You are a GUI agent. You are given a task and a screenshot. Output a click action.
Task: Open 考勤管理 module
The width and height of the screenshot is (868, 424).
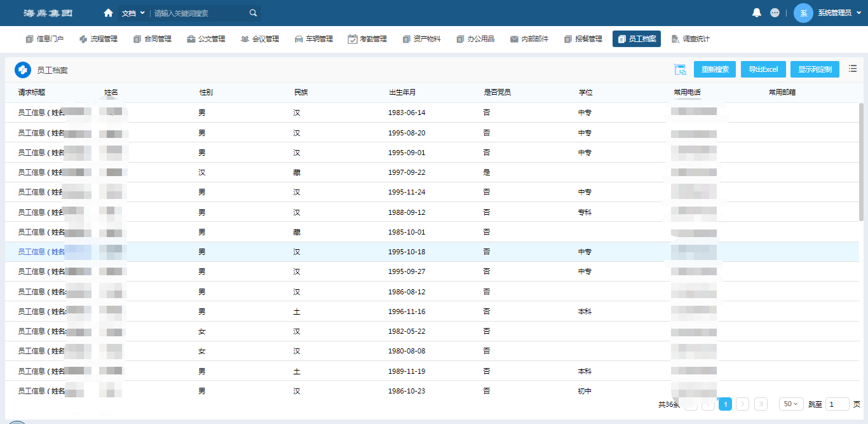pyautogui.click(x=368, y=39)
